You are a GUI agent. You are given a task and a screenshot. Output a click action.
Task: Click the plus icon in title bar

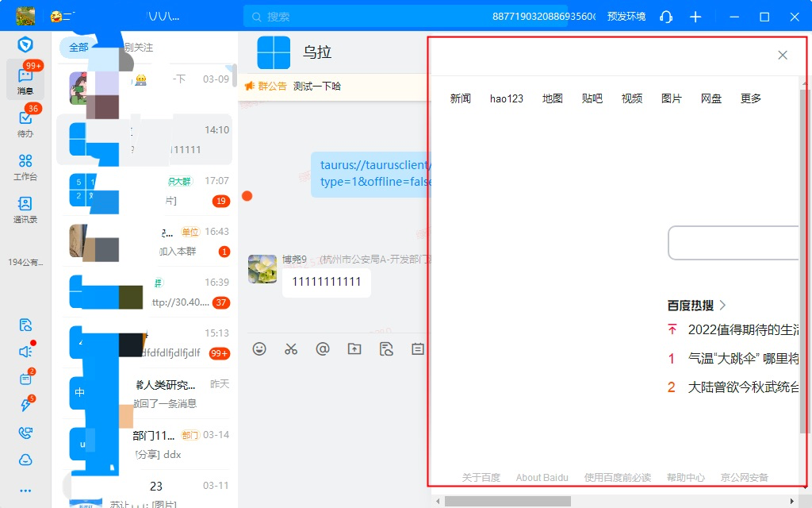695,17
